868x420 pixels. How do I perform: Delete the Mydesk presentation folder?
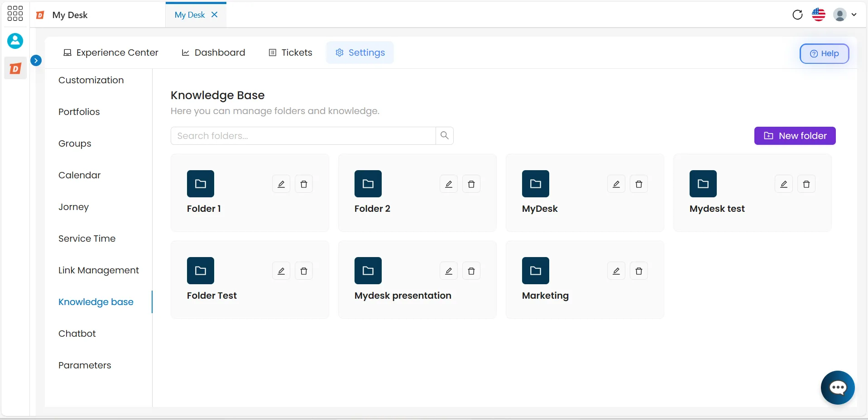click(x=471, y=271)
